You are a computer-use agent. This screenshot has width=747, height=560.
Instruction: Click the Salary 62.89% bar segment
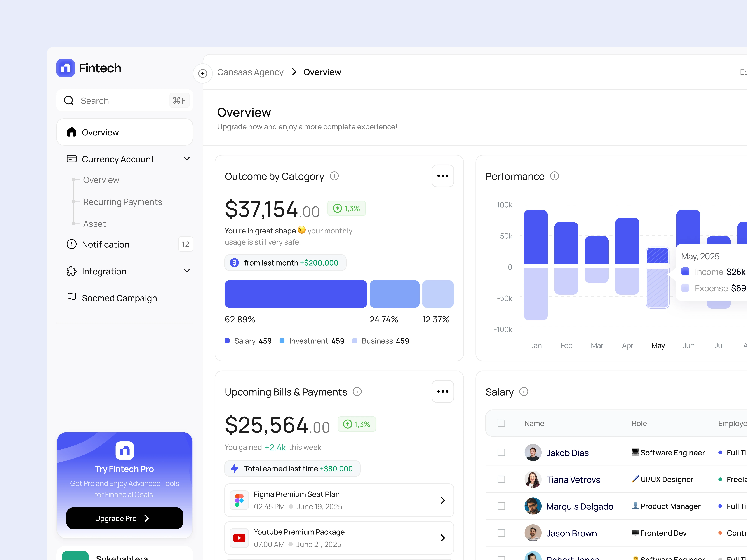[x=296, y=294]
